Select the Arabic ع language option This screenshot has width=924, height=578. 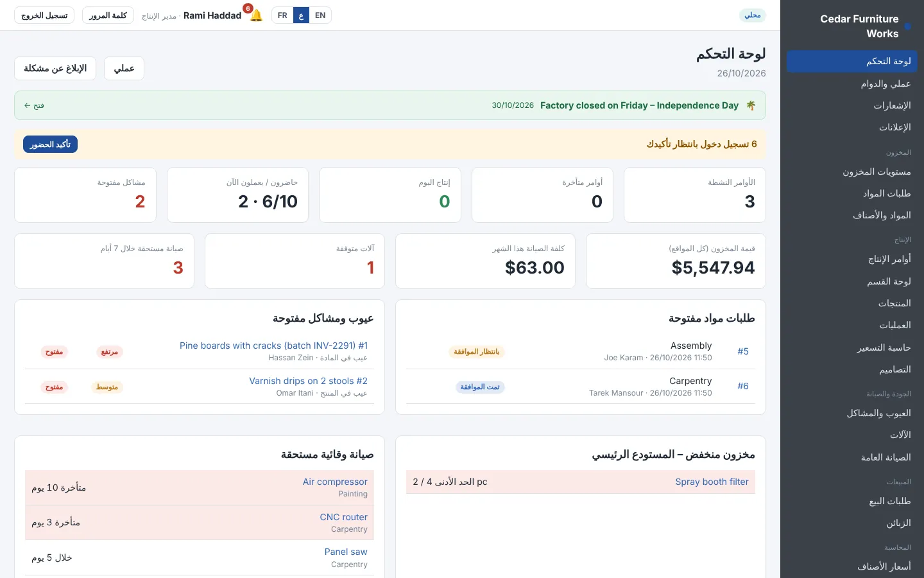(301, 15)
